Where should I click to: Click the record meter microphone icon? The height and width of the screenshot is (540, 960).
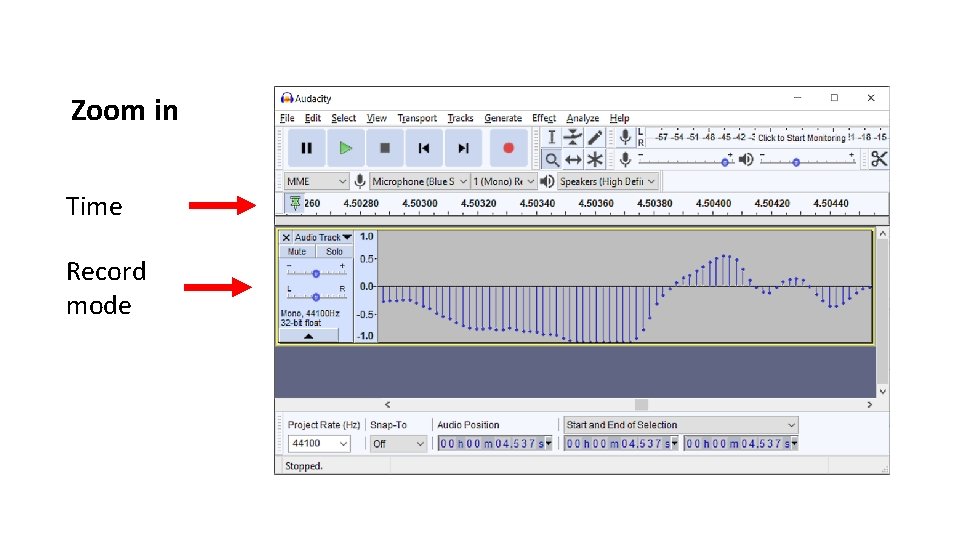pyautogui.click(x=625, y=137)
